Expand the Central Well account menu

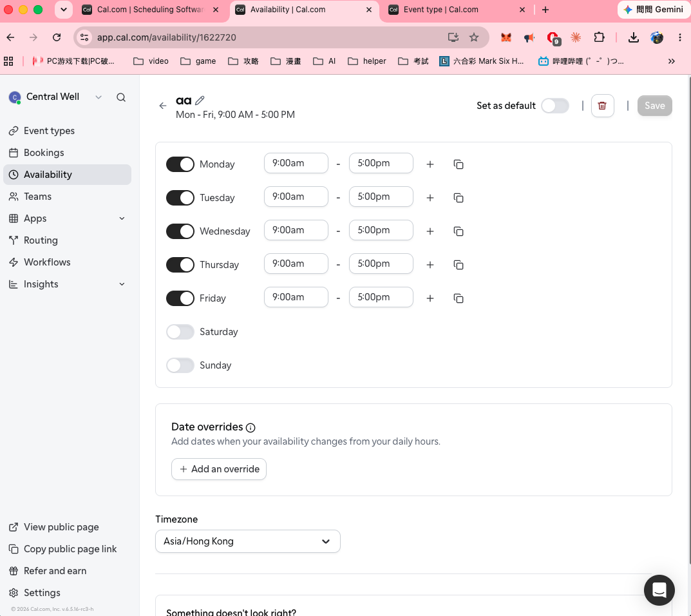coord(55,97)
